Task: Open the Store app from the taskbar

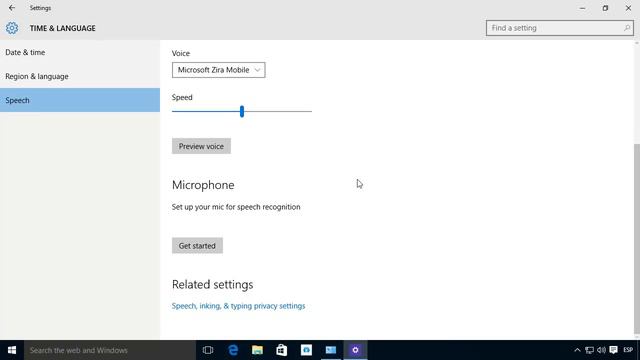Action: (282, 350)
